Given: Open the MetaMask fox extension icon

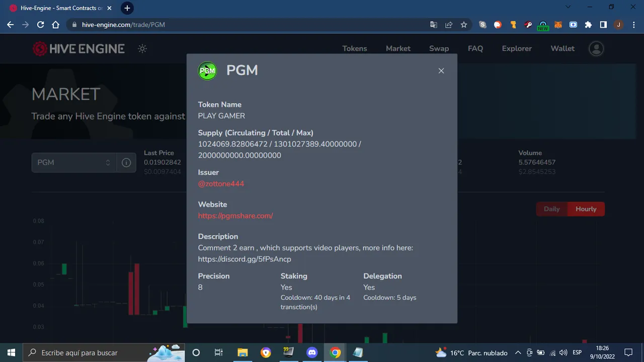Looking at the screenshot, I should [558, 25].
